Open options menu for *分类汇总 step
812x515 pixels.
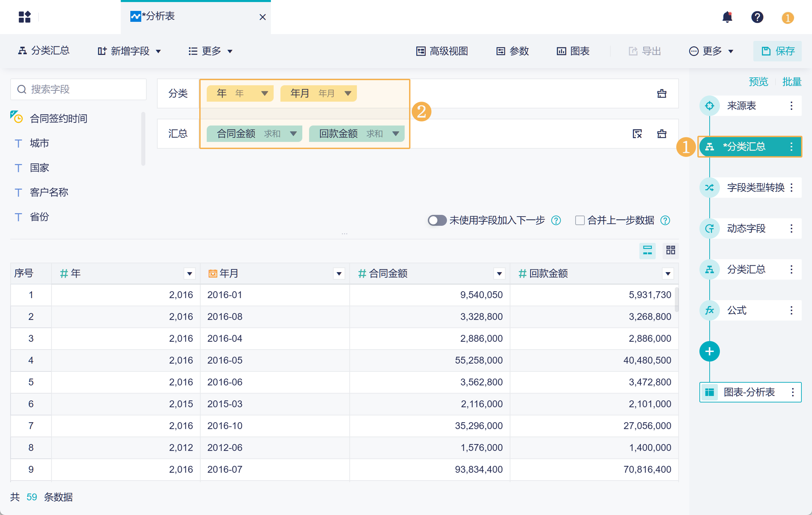792,147
